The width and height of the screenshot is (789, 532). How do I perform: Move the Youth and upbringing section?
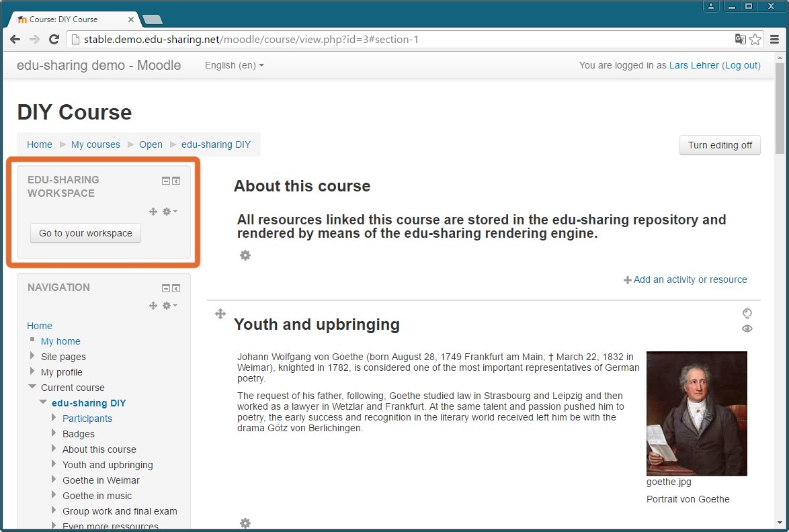220,314
